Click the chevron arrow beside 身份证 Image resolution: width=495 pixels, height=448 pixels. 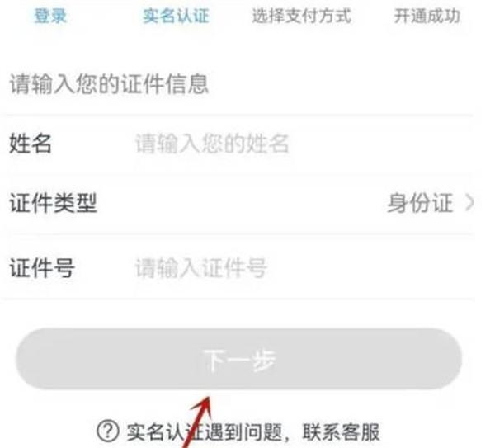pyautogui.click(x=469, y=203)
